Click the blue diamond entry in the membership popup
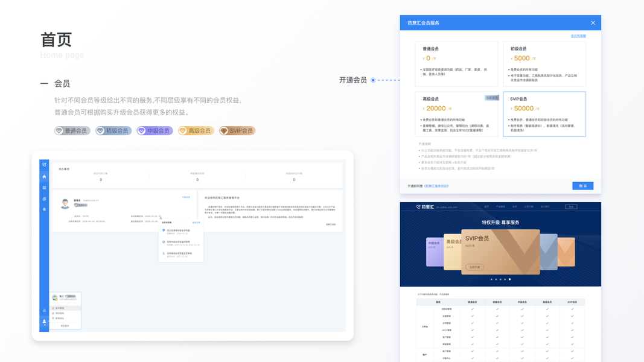The image size is (644, 362). tap(180, 232)
